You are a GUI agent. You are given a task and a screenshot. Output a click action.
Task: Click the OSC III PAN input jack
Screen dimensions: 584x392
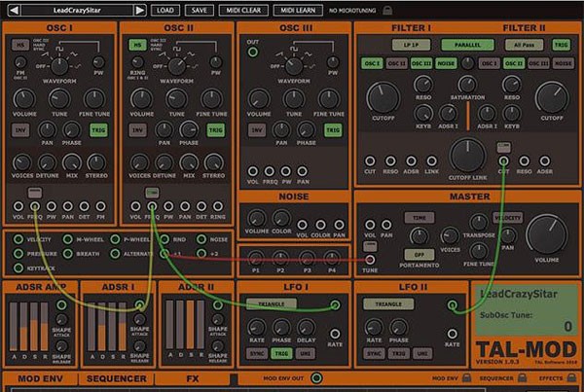[x=302, y=171]
